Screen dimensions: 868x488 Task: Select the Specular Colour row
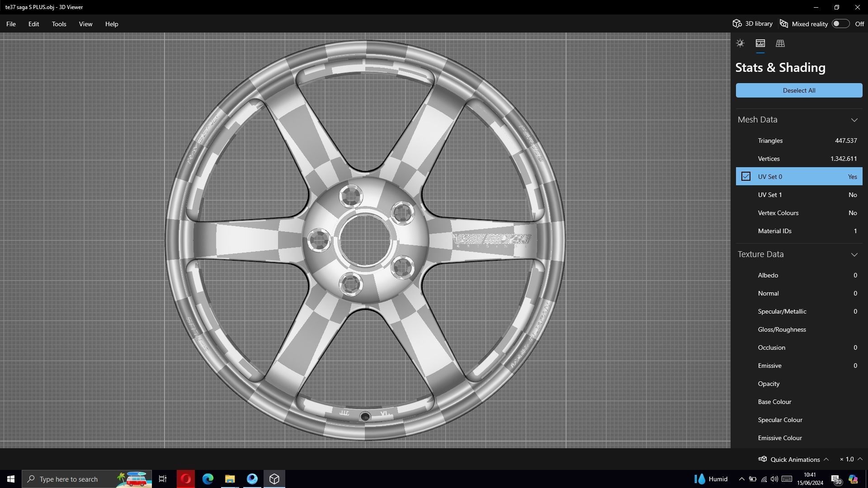click(x=799, y=420)
